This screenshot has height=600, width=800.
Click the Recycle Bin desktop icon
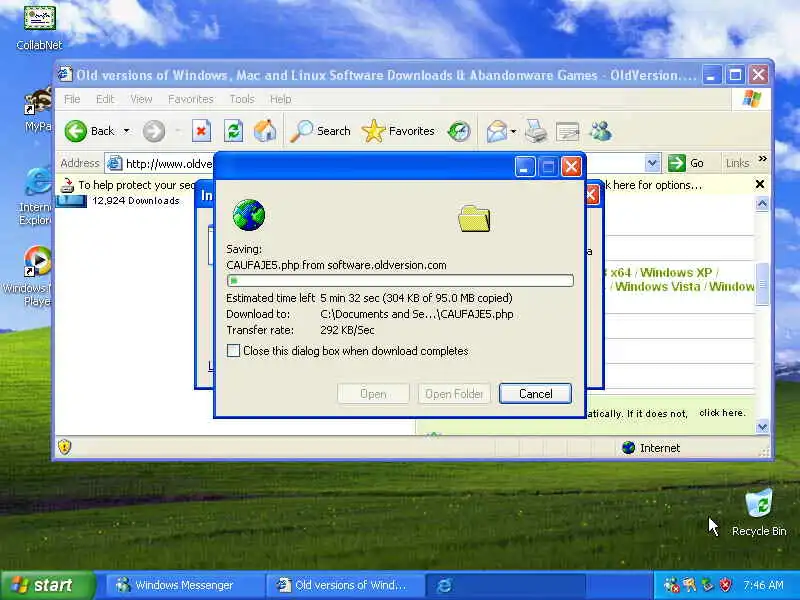(759, 513)
